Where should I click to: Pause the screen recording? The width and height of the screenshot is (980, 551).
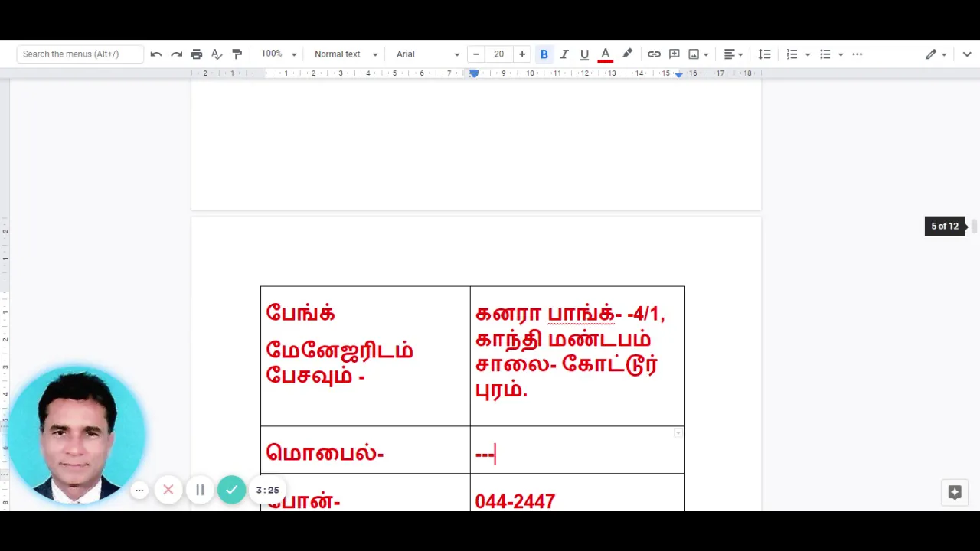200,490
